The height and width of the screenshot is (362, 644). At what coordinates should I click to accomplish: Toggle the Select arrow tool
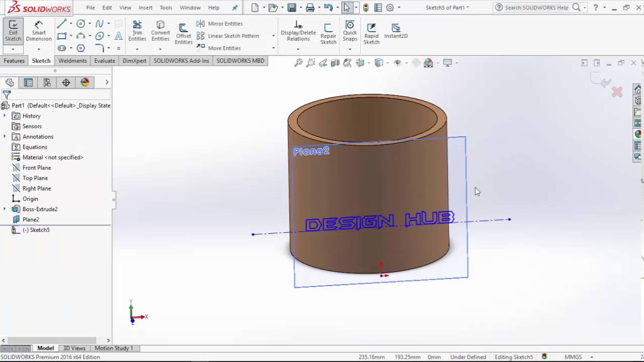coord(347,8)
